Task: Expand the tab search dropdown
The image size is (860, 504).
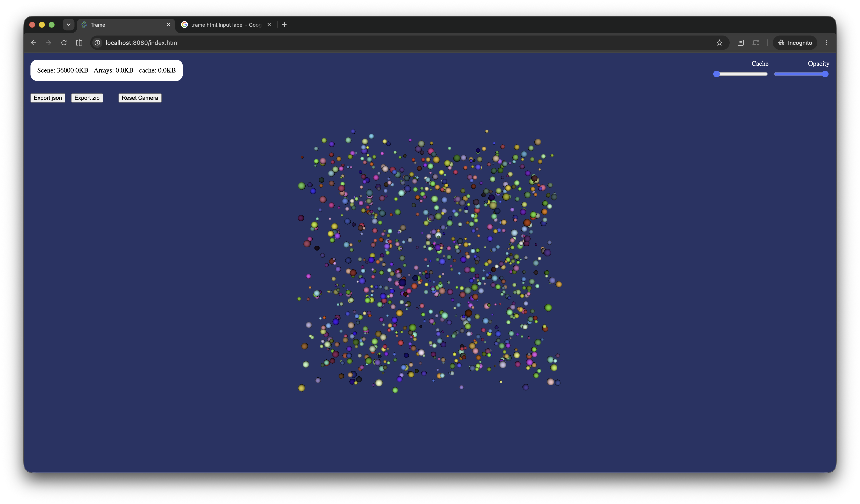Action: [x=68, y=25]
